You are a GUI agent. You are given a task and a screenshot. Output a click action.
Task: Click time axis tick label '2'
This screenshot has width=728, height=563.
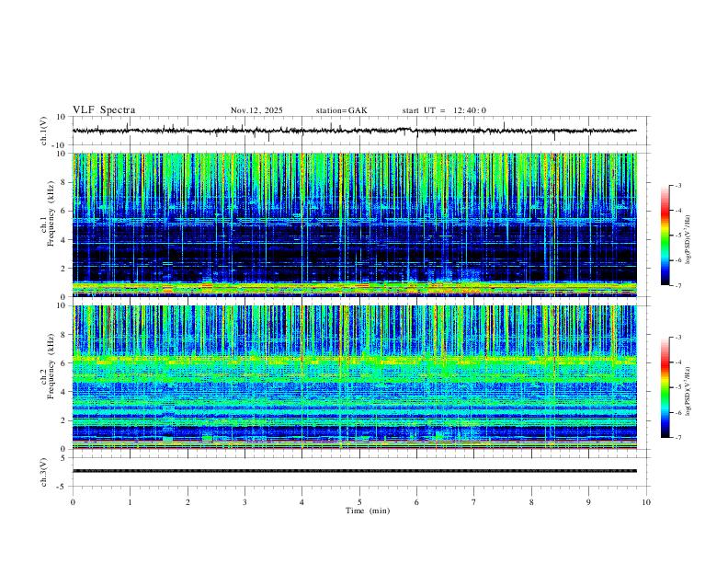tap(188, 502)
